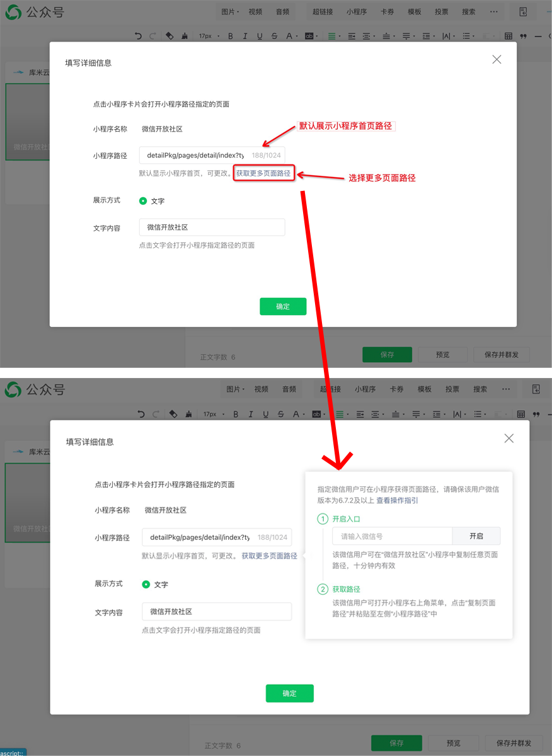Open the 小程序 menu in the upper header
This screenshot has width=552, height=756.
[357, 12]
